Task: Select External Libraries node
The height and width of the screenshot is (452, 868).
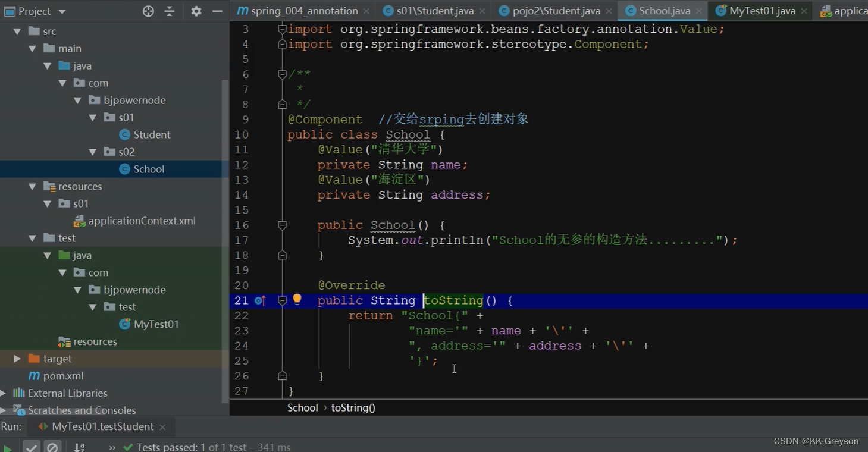Action: pos(68,393)
